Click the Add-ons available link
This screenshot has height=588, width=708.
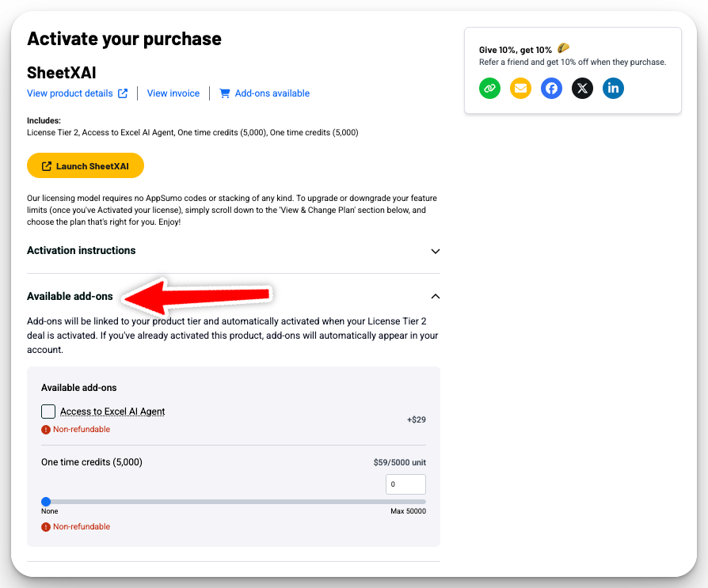pyautogui.click(x=272, y=93)
